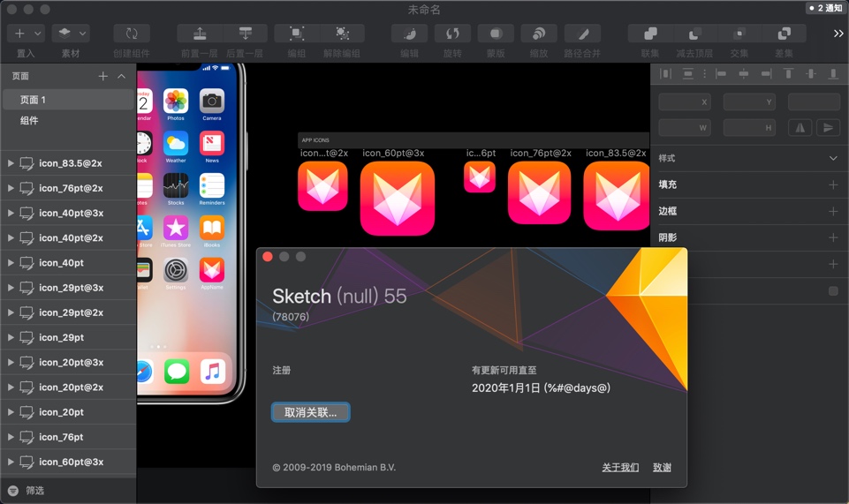Screen dimensions: 849x504
Task: Click the filter icon beside 筛选
Action: point(13,491)
